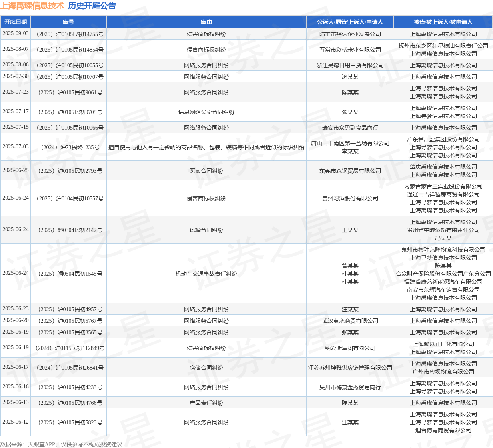493x448 pixels.
Task: Click plaintiff 陆丰市裕达企业发展公司
Action: tap(350, 34)
